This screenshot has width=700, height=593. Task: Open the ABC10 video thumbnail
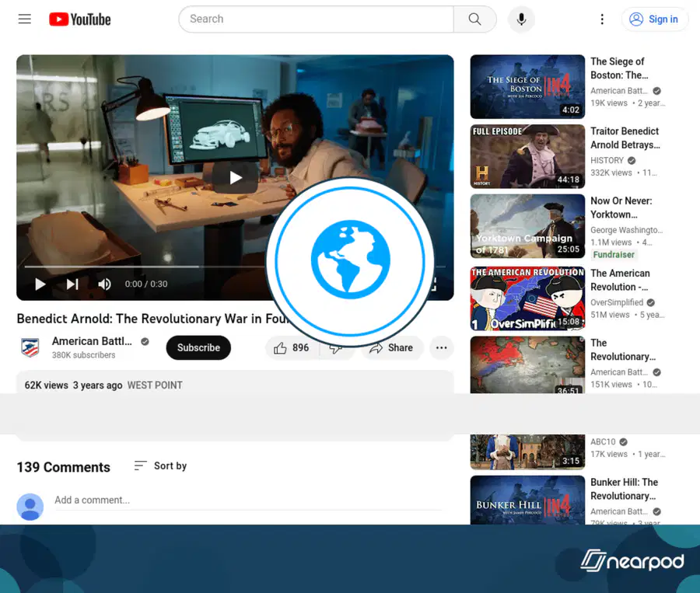coord(527,452)
